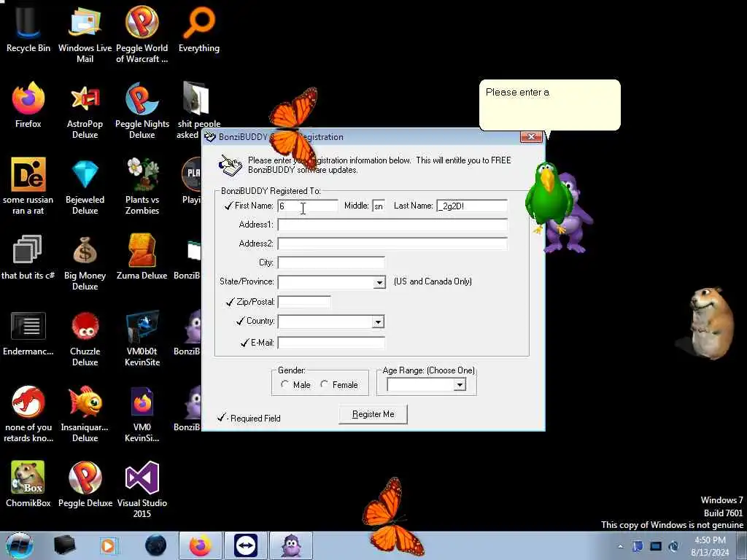Viewport: 747px width, 560px height.
Task: Open VM0b0t KevinSite desktop icon
Action: point(142,338)
